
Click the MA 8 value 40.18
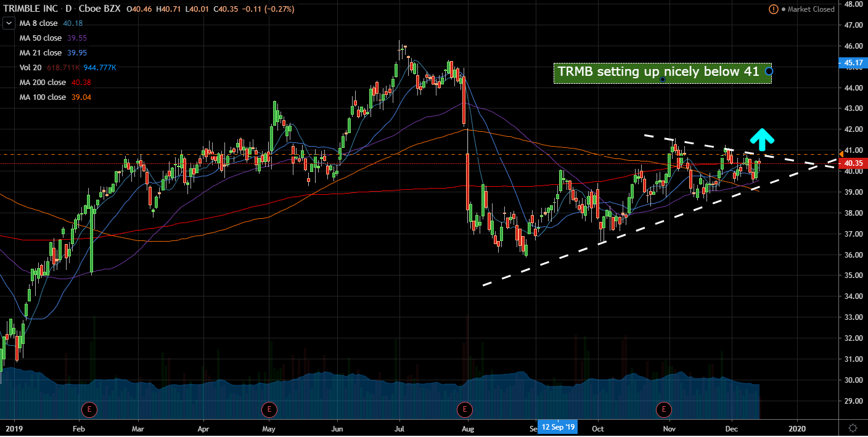coord(73,23)
